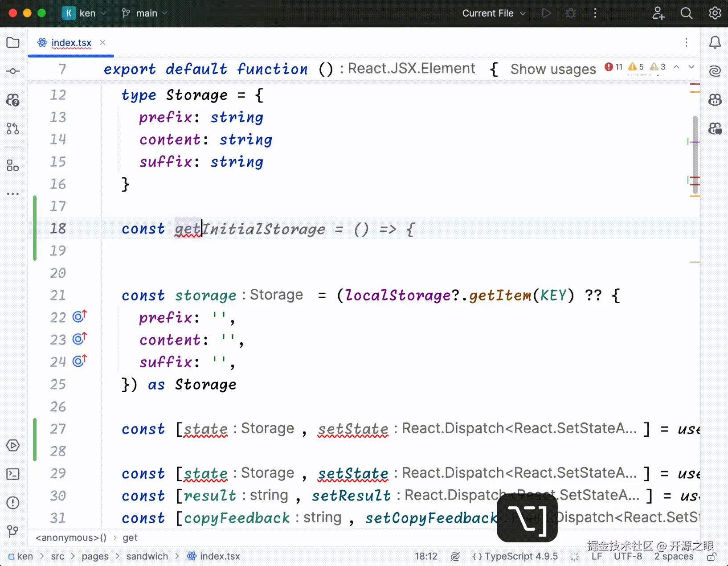Click the green change marker beside line 27

(35, 440)
